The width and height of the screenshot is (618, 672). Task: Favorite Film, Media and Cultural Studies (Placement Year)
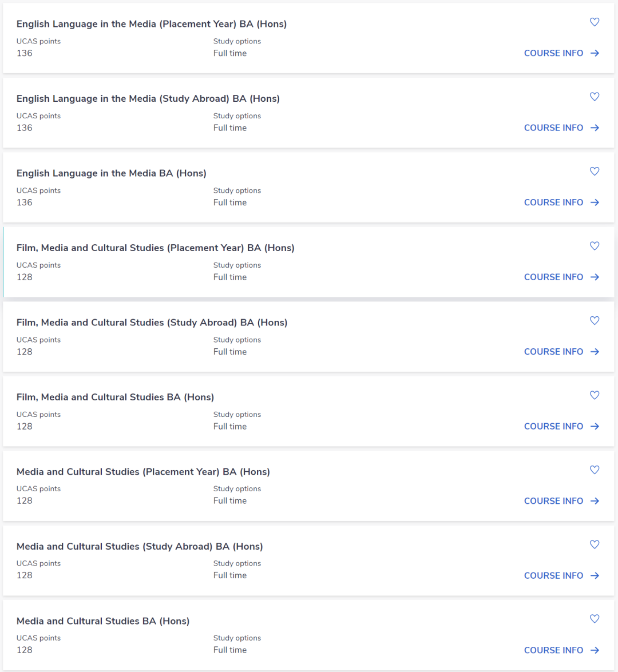pyautogui.click(x=595, y=246)
